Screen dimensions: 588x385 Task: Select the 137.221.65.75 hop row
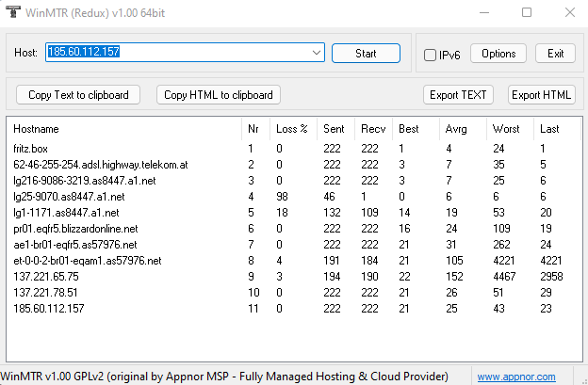pos(294,277)
